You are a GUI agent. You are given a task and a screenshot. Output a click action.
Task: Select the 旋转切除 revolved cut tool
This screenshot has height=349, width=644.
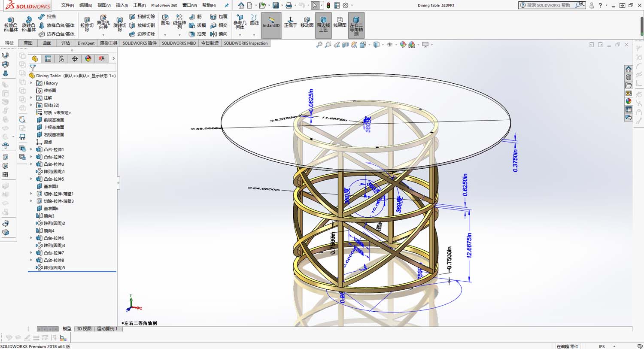120,24
